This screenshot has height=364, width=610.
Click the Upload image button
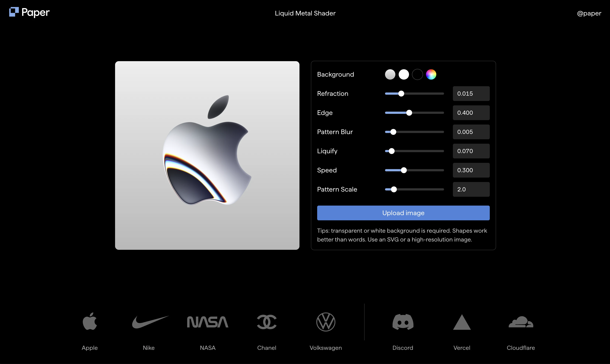coord(403,213)
